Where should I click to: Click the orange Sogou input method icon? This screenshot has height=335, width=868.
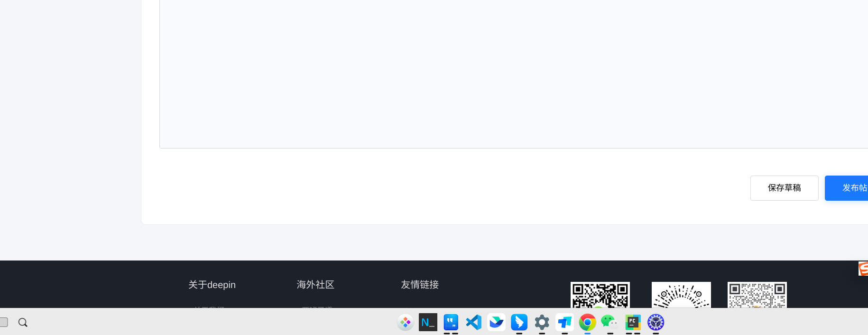coord(863,269)
